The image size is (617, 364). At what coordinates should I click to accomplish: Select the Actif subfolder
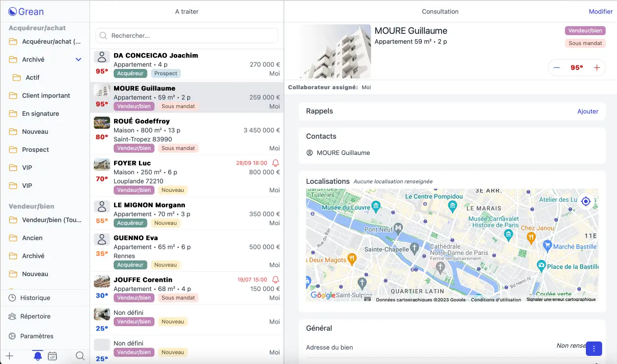[32, 77]
